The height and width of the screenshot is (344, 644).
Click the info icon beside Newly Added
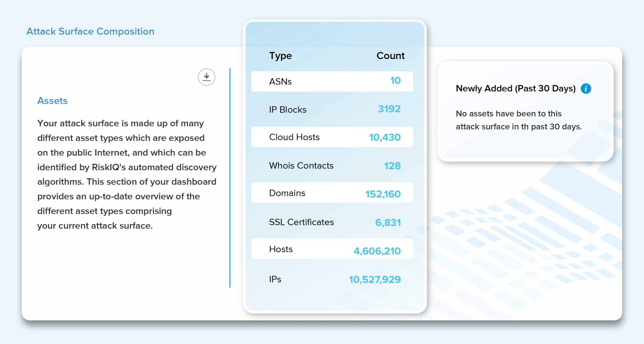[586, 89]
